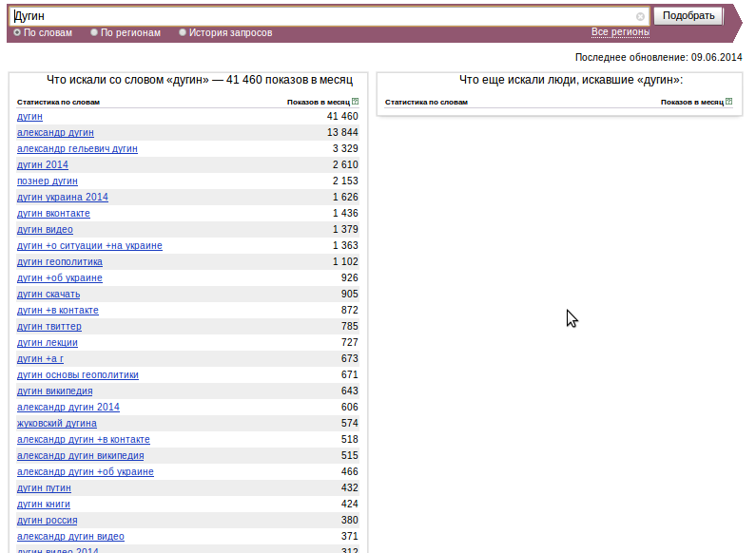This screenshot has height=553, width=756.
Task: Open the 'дугин путин' link
Action: [44, 488]
